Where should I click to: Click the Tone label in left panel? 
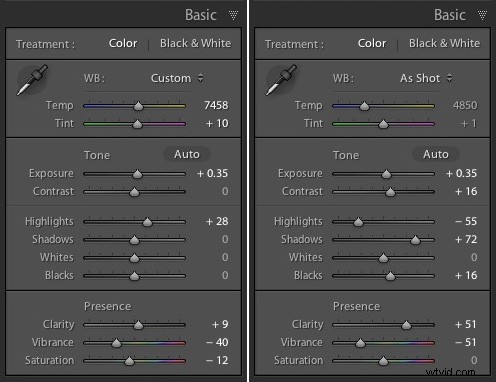click(x=97, y=155)
